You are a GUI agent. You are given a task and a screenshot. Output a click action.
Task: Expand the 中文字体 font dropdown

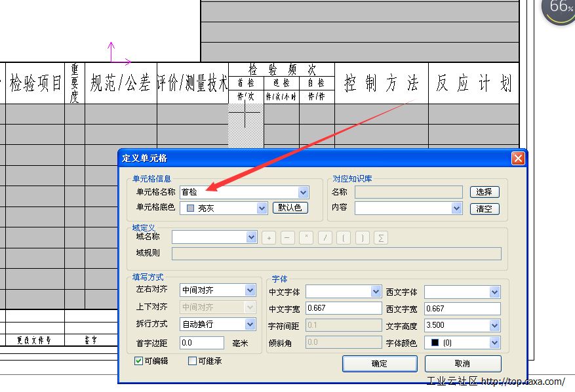tap(376, 291)
